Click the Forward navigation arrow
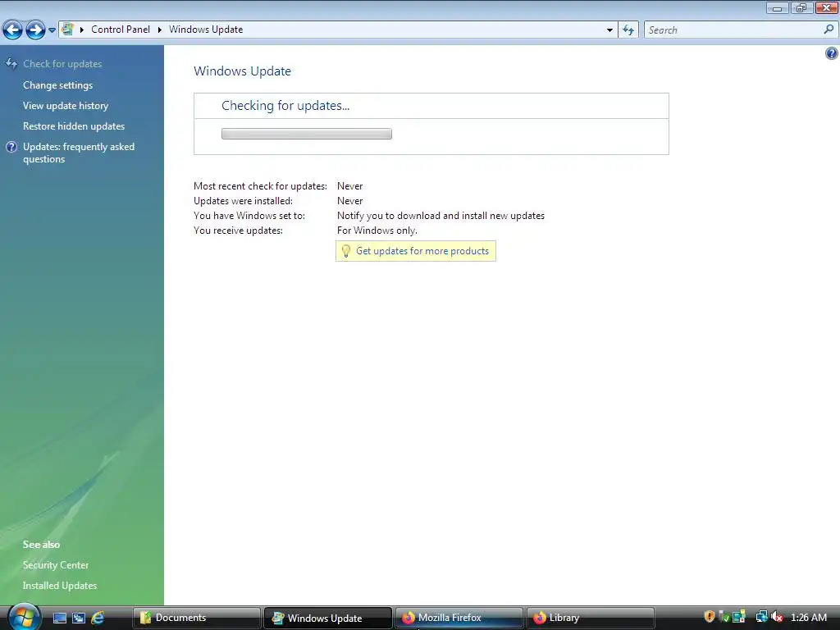Screen dimensions: 840x630 click(35, 30)
